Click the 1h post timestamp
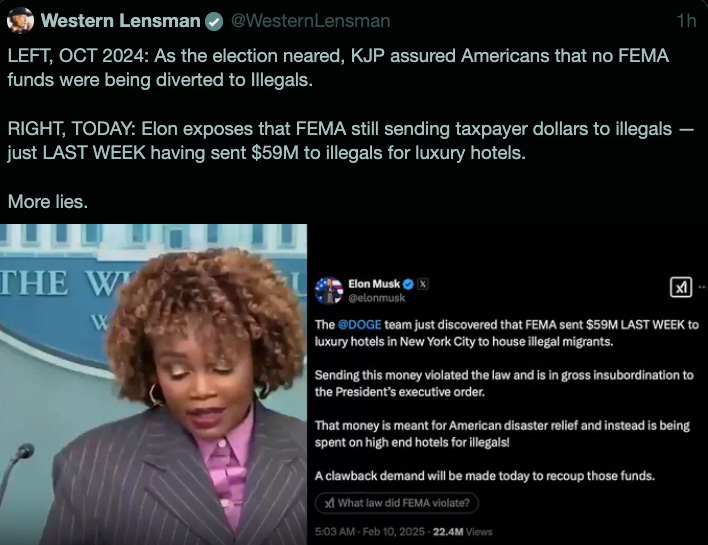Screen dimensions: 708x545 click(x=686, y=21)
